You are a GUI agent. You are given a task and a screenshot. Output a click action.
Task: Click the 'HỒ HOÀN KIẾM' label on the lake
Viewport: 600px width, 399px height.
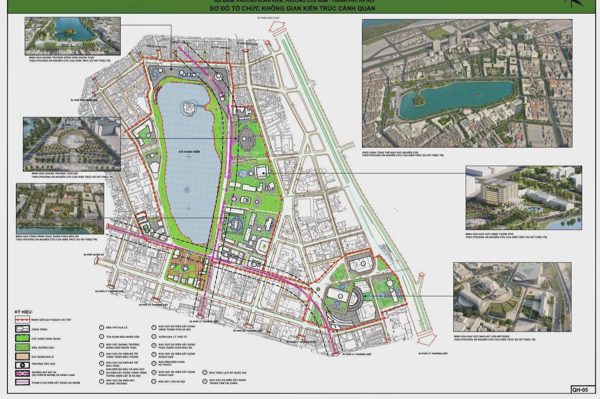coord(189,152)
